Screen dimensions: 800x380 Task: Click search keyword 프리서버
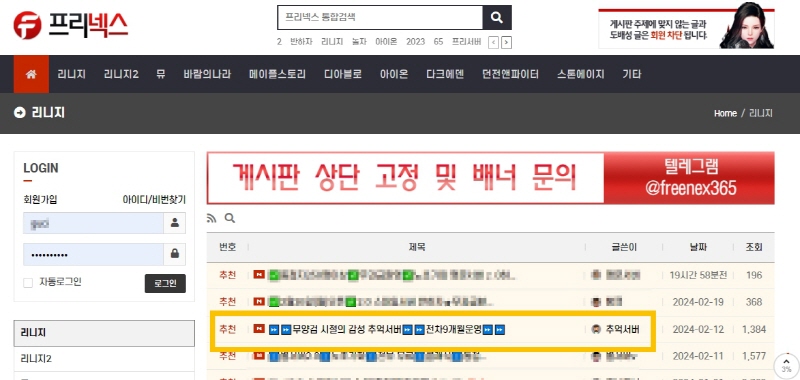click(x=466, y=42)
